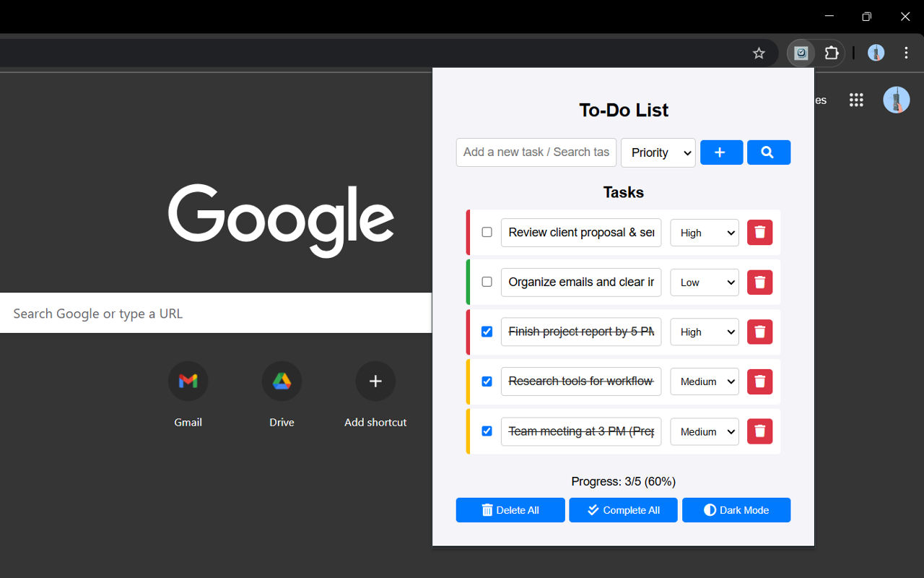
Task: Open the Chrome three-dot menu
Action: pyautogui.click(x=907, y=53)
